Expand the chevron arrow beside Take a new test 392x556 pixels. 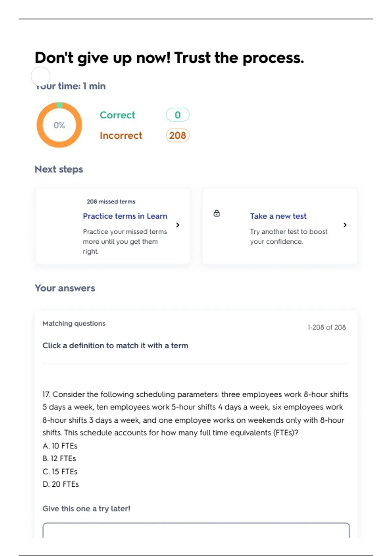(345, 225)
